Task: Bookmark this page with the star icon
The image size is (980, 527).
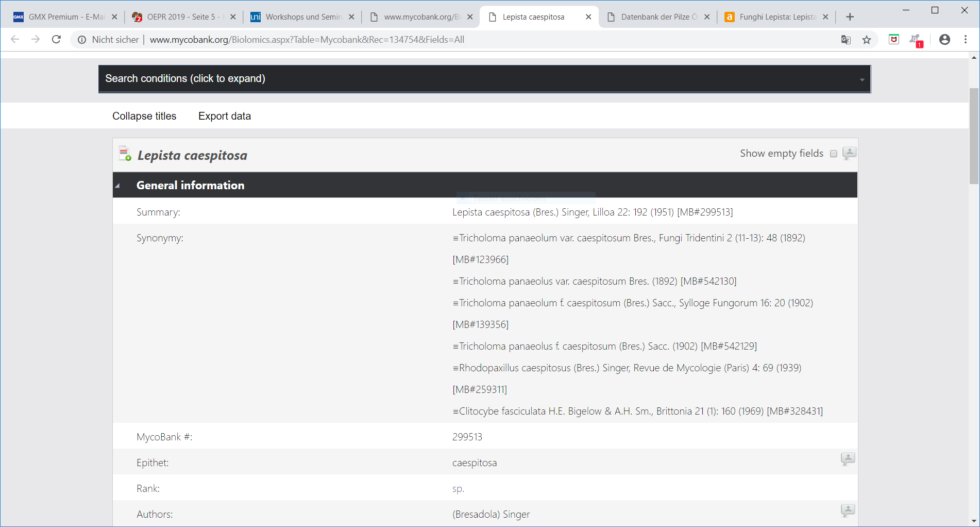Action: pyautogui.click(x=867, y=40)
